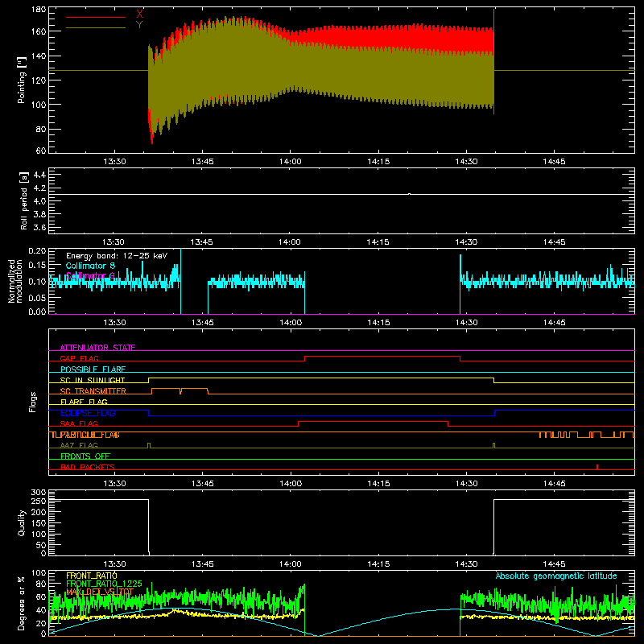This screenshot has width=644, height=644.
Task: Select the FLARE_FLAG label
Action: click(84, 402)
